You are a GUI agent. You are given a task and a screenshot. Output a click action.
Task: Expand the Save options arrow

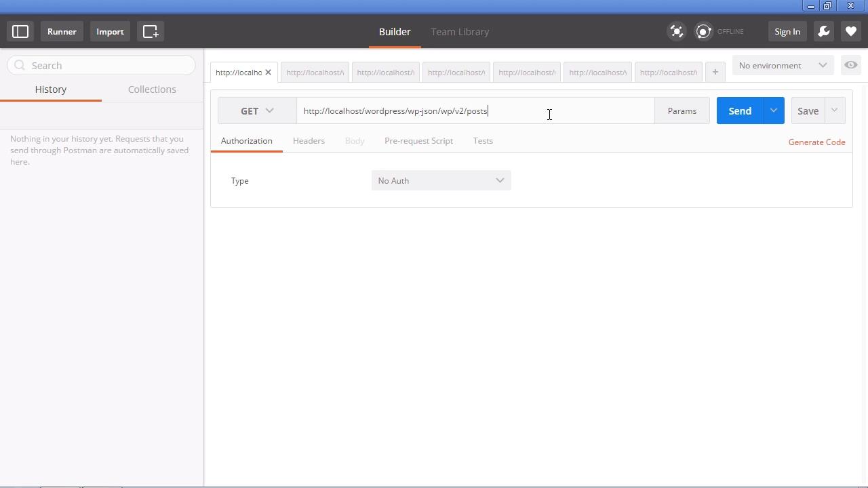point(835,111)
